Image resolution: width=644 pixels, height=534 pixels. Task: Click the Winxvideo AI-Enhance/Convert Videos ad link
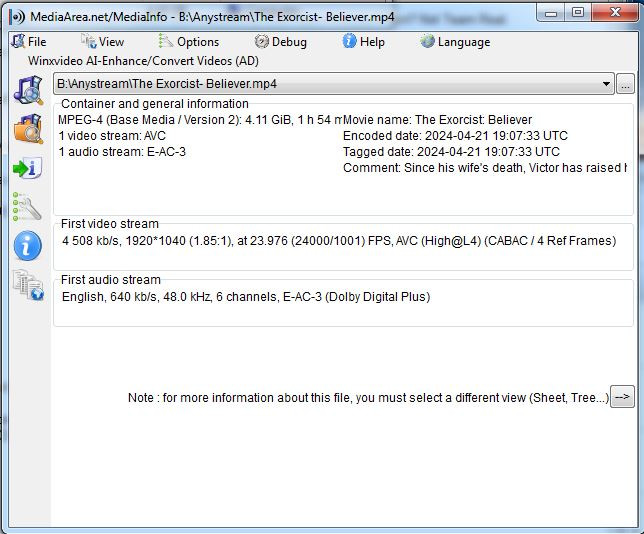(143, 61)
